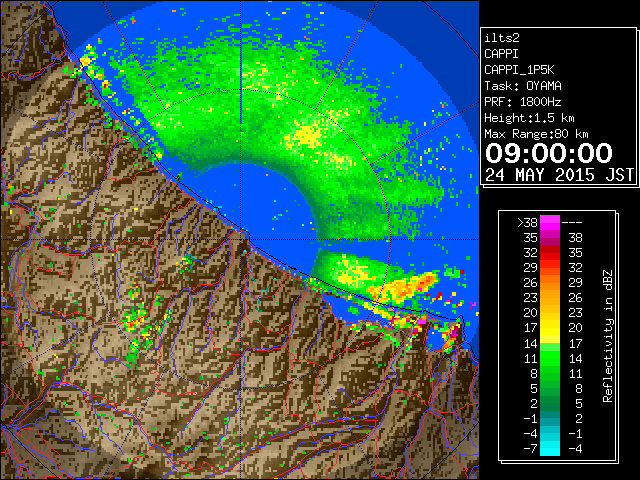The height and width of the screenshot is (480, 640).
Task: Click the "Reflectivity in dBZ" legend title
Action: (x=608, y=336)
